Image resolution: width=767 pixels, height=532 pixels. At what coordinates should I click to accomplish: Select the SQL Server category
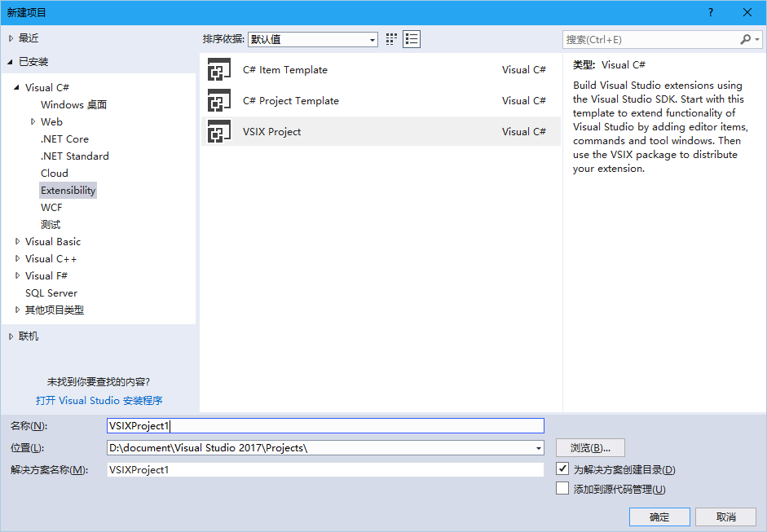click(x=51, y=293)
